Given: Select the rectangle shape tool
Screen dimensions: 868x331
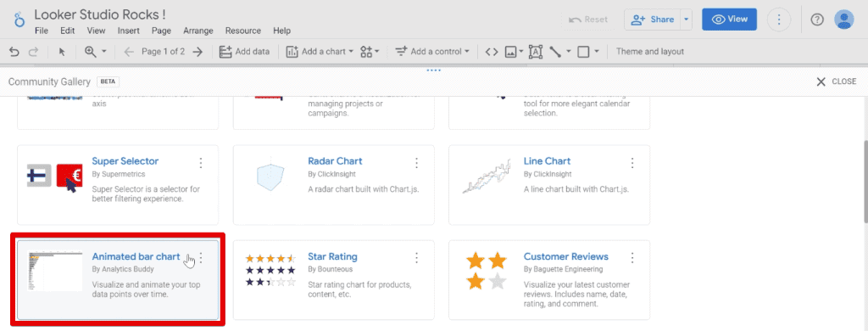Looking at the screenshot, I should (x=583, y=52).
